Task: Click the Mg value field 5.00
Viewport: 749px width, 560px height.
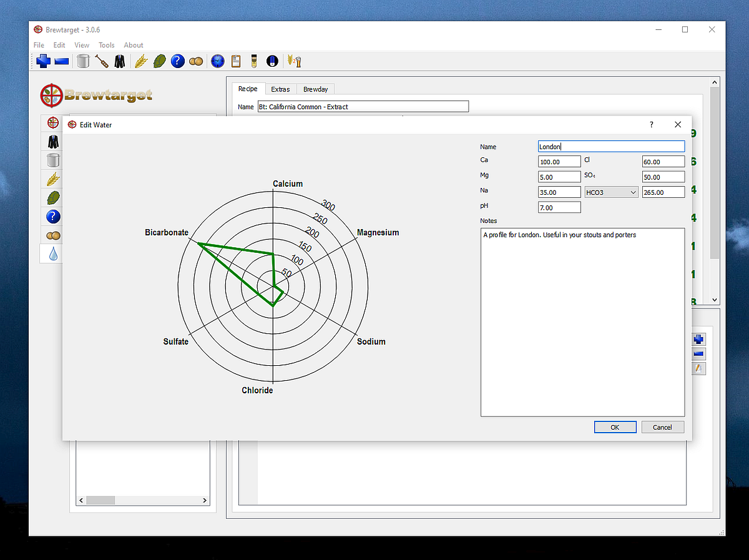Action: [559, 177]
